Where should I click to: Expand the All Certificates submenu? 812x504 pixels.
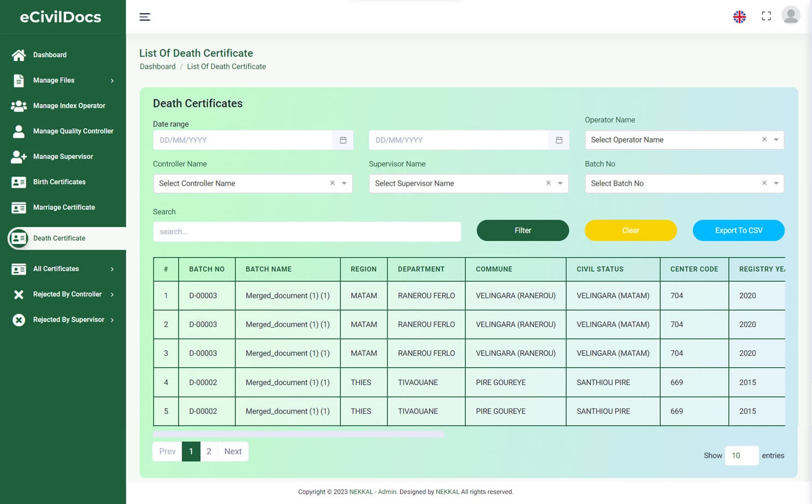click(x=56, y=269)
